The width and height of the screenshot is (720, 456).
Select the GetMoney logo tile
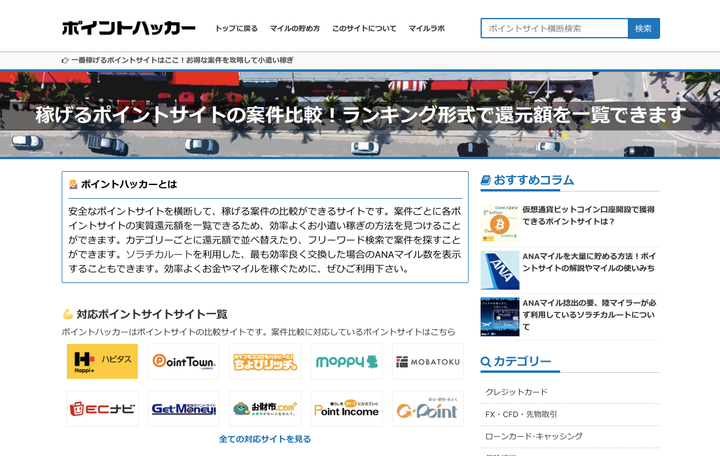point(184,409)
